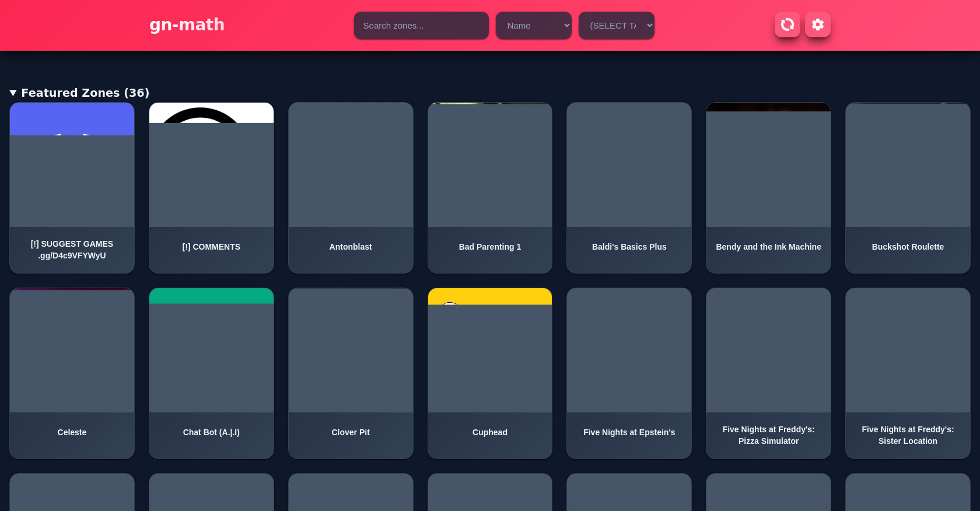Click the gn-math site title
This screenshot has height=511, width=980.
(x=187, y=24)
